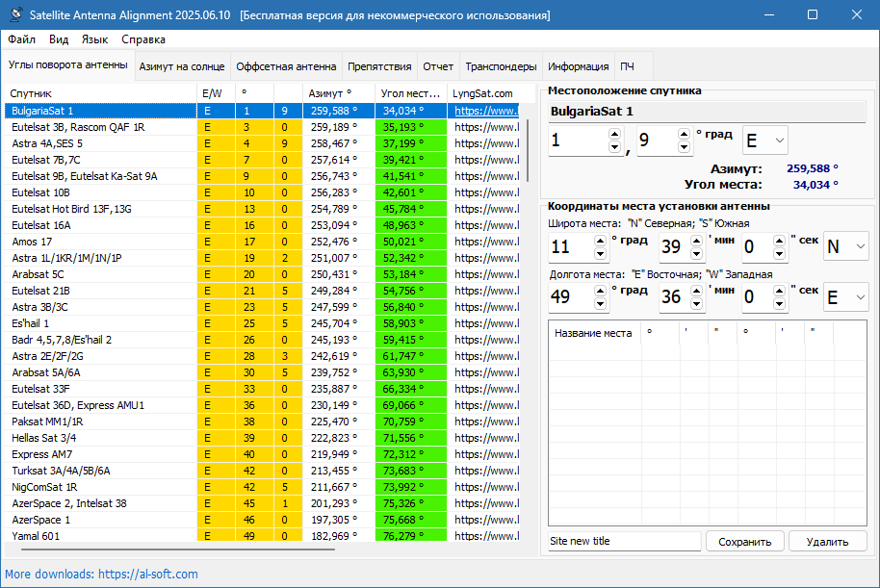Select the Astra 4A,SES 5 row

click(263, 143)
